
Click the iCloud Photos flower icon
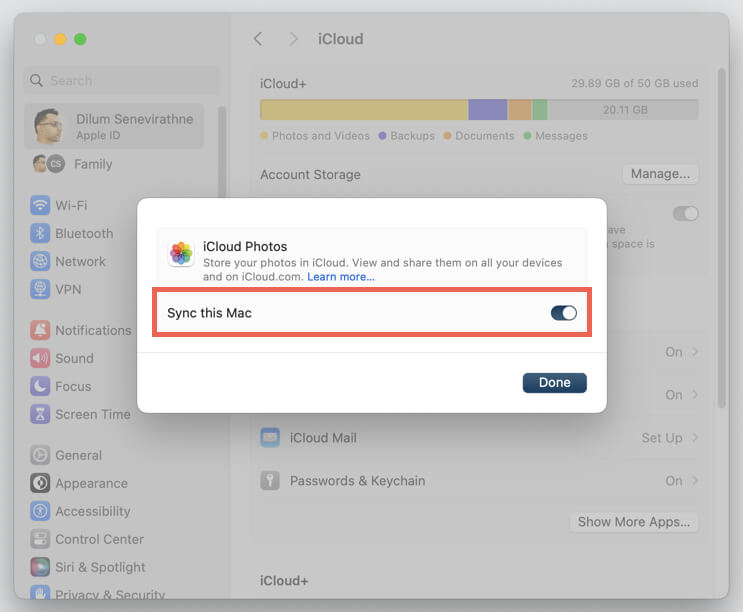tap(181, 253)
